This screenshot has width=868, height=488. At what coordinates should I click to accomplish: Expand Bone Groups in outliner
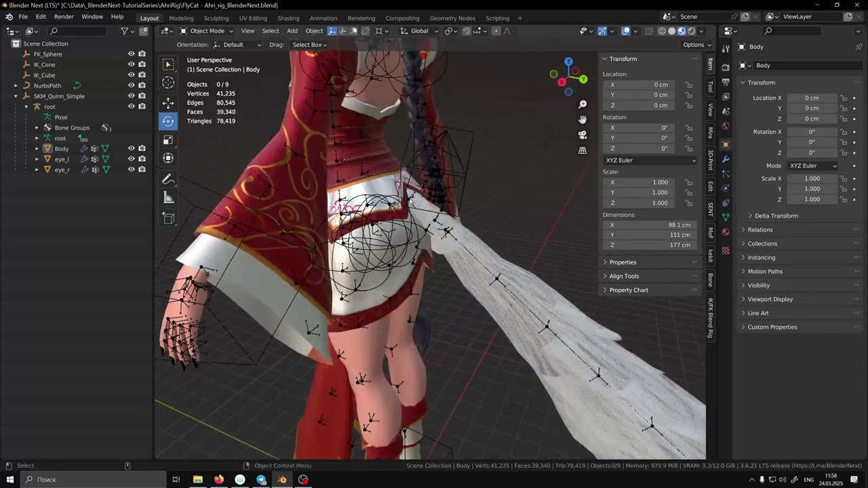pos(37,127)
